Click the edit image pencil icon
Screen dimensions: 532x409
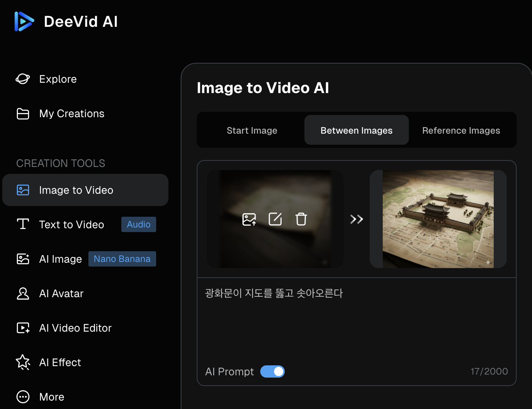coord(275,219)
